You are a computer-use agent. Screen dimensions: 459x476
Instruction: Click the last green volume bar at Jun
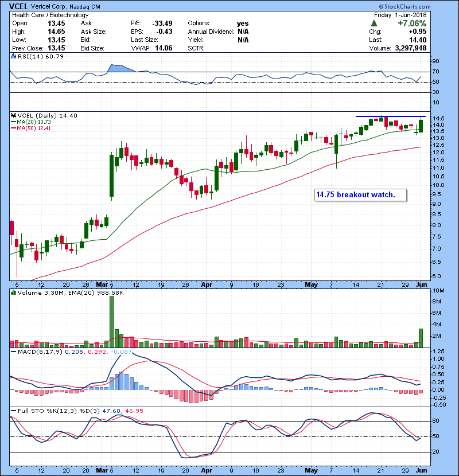click(421, 338)
